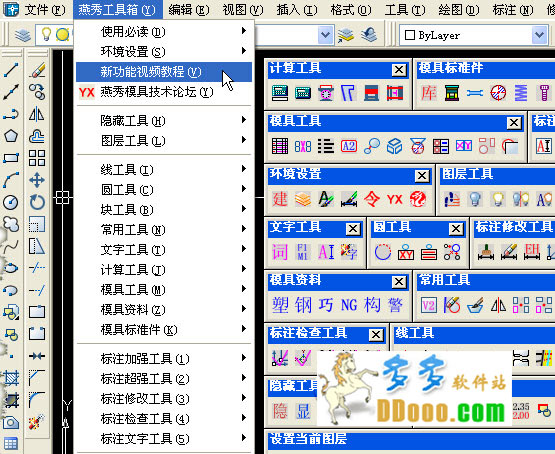This screenshot has width=555, height=454.
Task: Click lit lightbulb in 图层工具 panel
Action: pyautogui.click(x=498, y=199)
